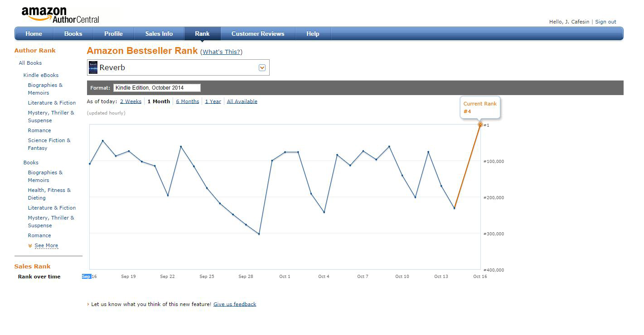Go to the Customer Reviews tab

tap(257, 34)
